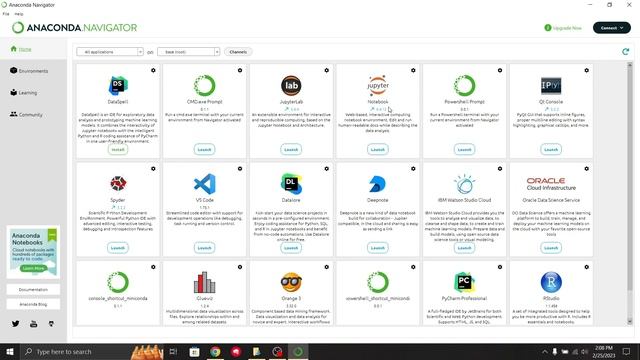The height and width of the screenshot is (360, 640).
Task: Click the Spyder app icon
Action: (x=118, y=184)
